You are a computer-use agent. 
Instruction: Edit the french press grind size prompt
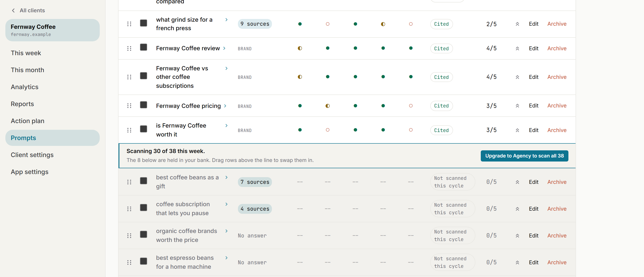pyautogui.click(x=533, y=24)
